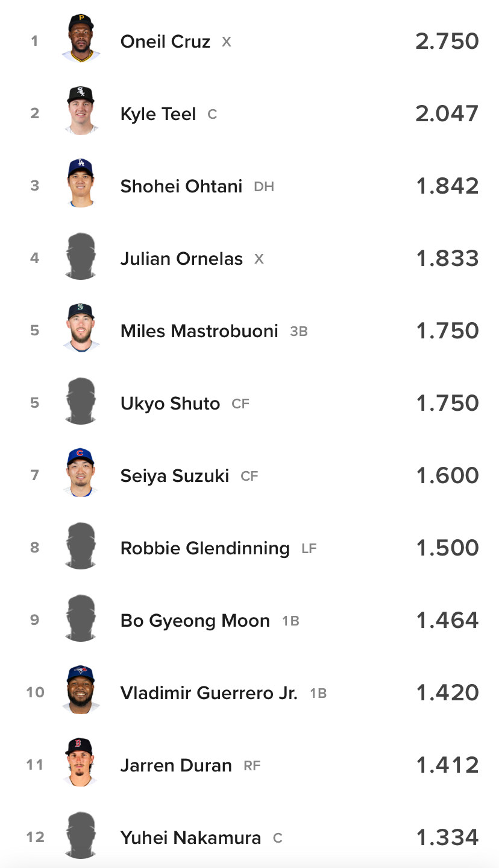Click Bo Gyeong Moon's silhouette avatar
The height and width of the screenshot is (868, 499).
pyautogui.click(x=81, y=618)
